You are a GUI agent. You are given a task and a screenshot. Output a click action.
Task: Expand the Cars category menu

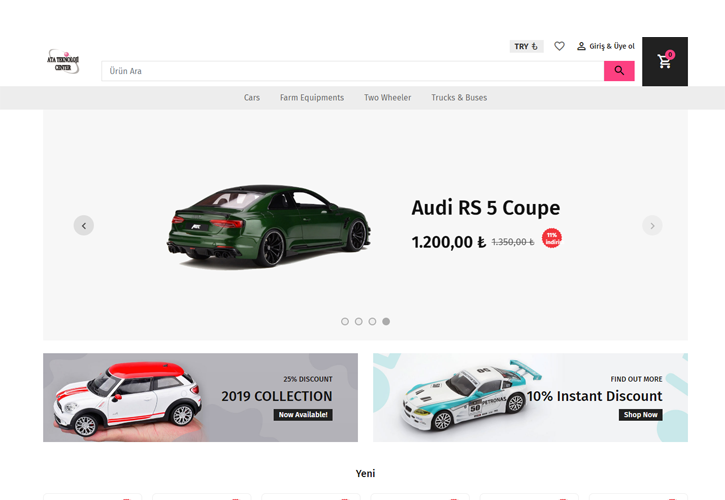(252, 98)
